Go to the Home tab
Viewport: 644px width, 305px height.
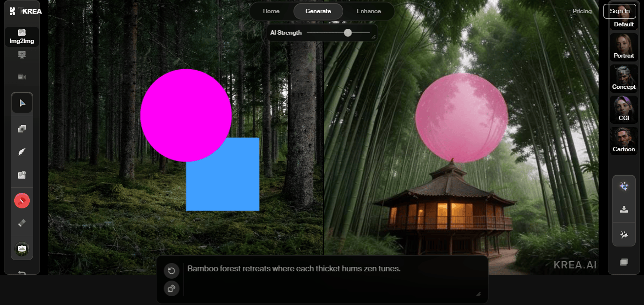[271, 11]
